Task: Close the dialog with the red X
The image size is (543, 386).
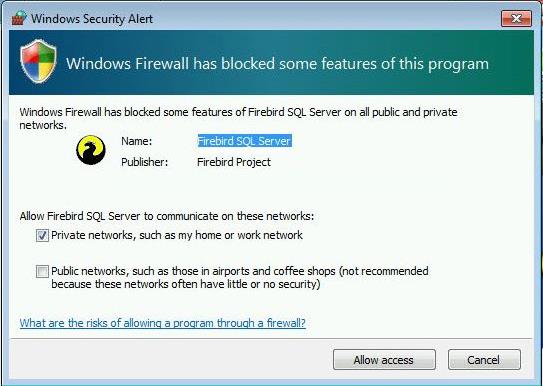Action: pos(516,18)
